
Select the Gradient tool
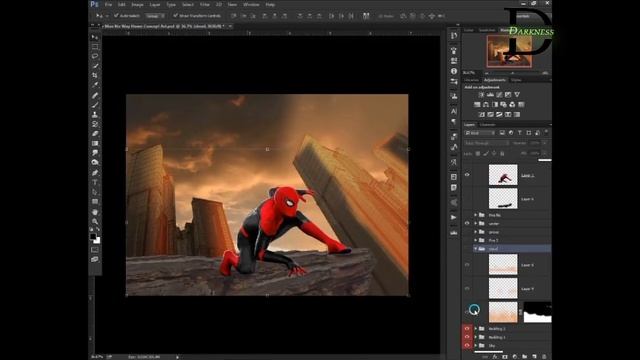[x=95, y=143]
